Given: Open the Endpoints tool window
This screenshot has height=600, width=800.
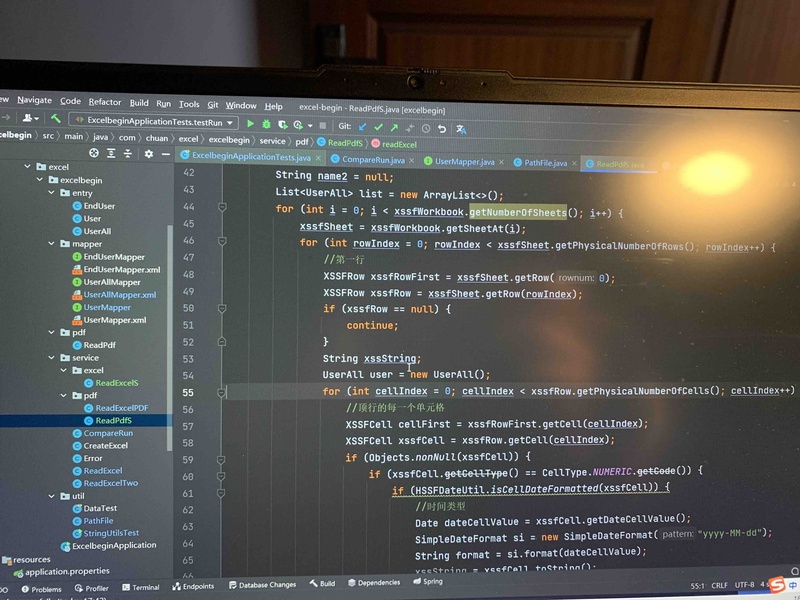Looking at the screenshot, I should pyautogui.click(x=193, y=586).
